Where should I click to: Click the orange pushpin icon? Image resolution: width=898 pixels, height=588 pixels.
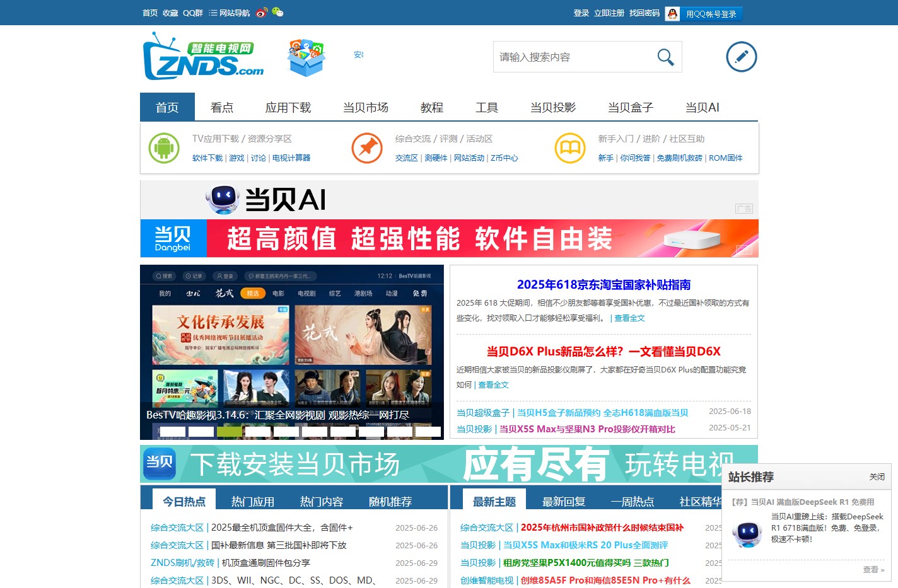367,148
